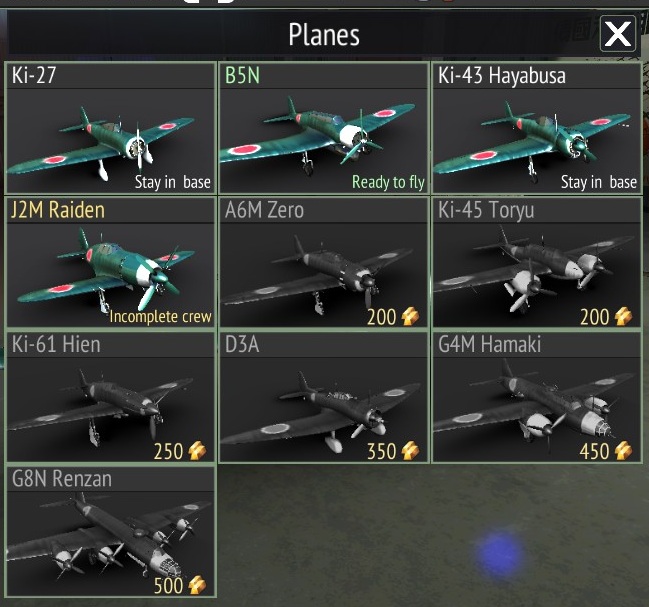Image resolution: width=649 pixels, height=607 pixels.
Task: Open the J2M Raiden plane card
Action: click(x=111, y=263)
